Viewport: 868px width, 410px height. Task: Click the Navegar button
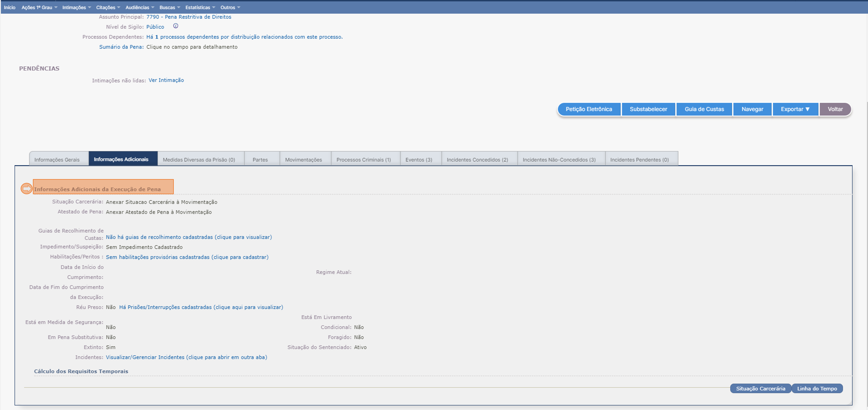[752, 109]
